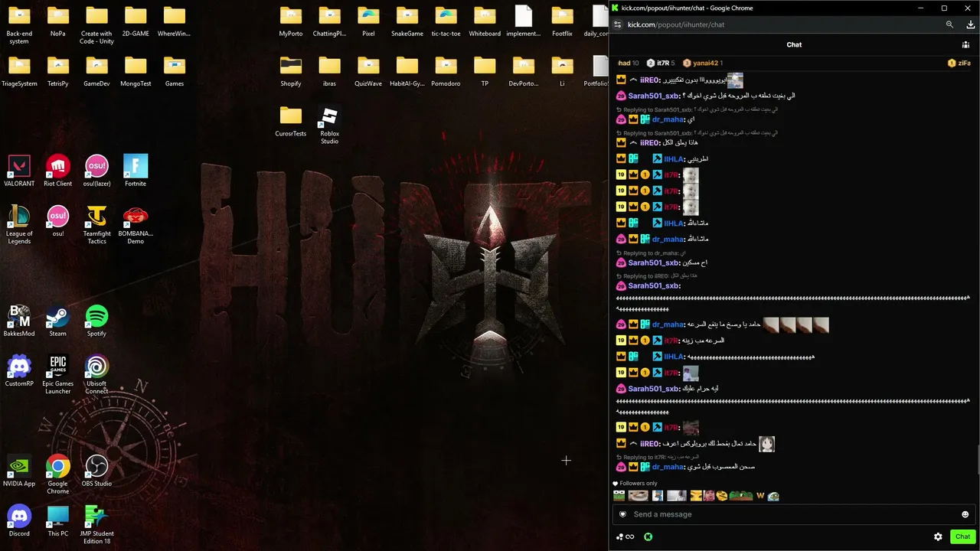
Task: Open VALORANT desktop shortcut
Action: pyautogui.click(x=19, y=171)
